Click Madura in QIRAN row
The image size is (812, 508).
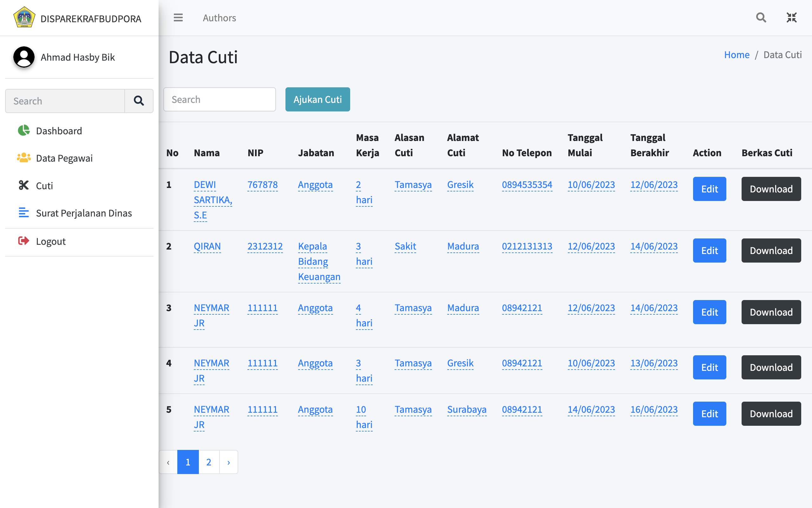[463, 246]
